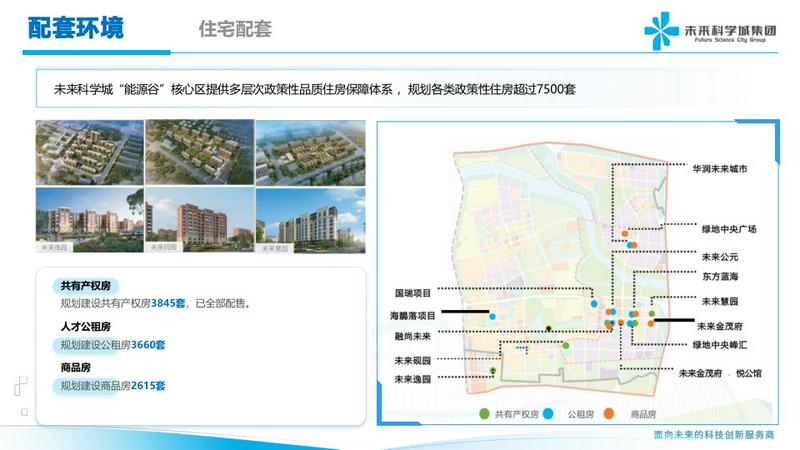Click the 海鹏落项目 map label
Screen dimensions: 800x450
point(413,316)
